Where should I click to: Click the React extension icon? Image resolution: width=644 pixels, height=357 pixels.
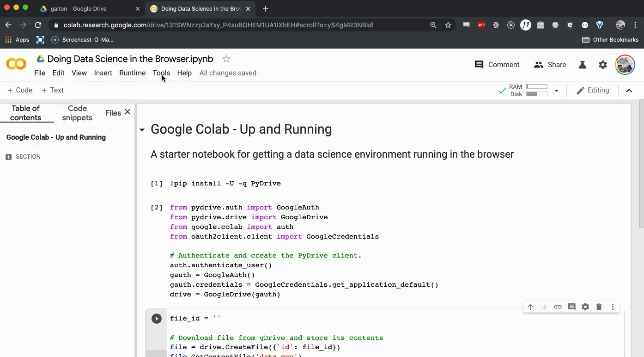[x=496, y=25]
